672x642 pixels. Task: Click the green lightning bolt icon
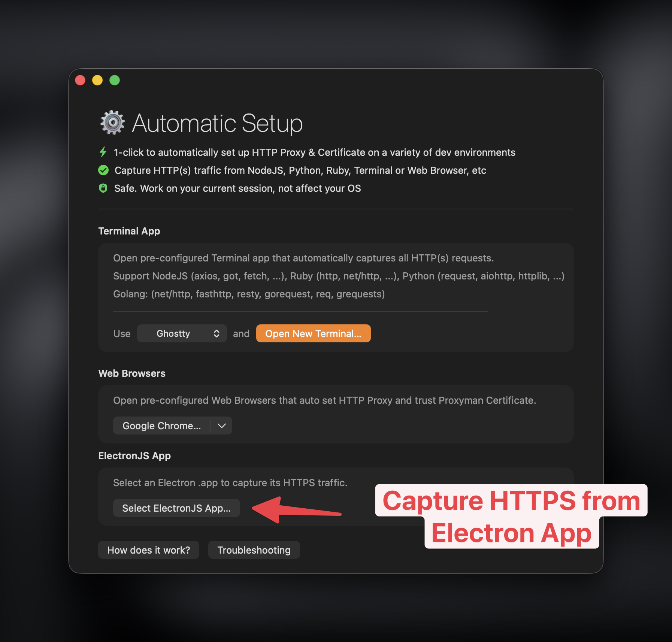(x=103, y=152)
